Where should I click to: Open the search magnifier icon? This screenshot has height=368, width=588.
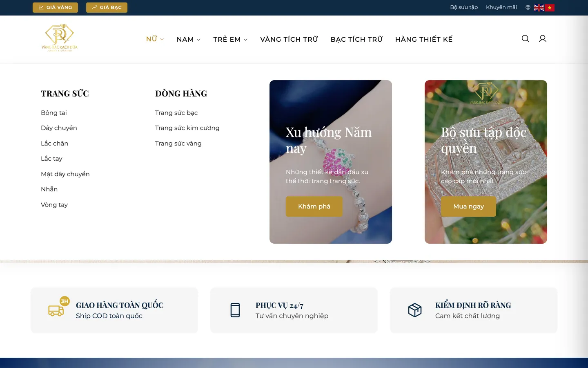coord(526,38)
